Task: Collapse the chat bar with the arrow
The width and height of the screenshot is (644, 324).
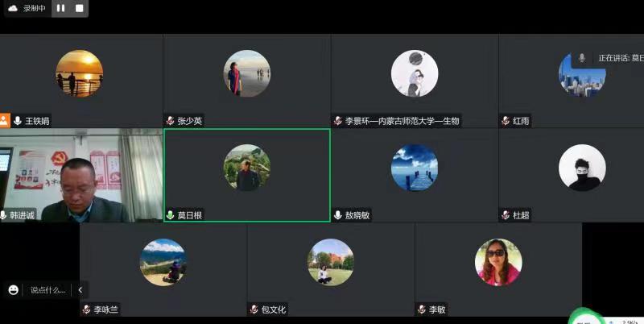Action: pyautogui.click(x=80, y=289)
